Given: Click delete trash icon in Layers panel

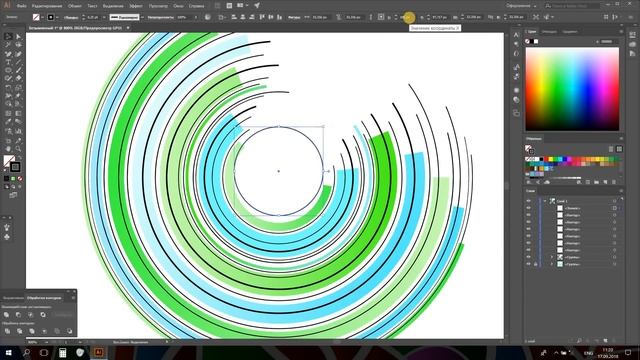Looking at the screenshot, I should coord(614,340).
